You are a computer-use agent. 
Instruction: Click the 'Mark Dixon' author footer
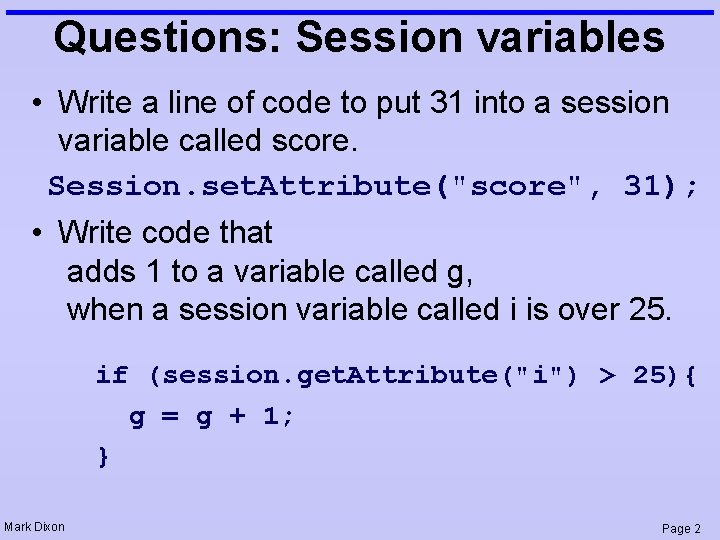pos(35,526)
